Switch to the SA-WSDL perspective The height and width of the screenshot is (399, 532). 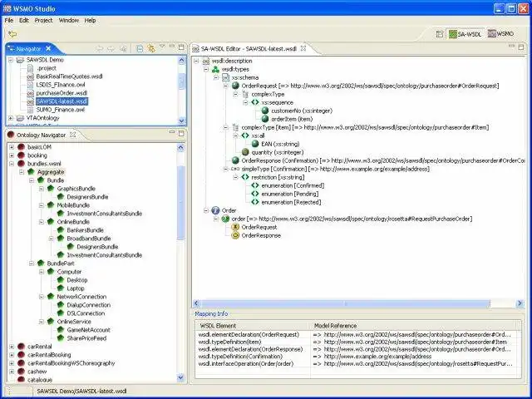(x=465, y=34)
